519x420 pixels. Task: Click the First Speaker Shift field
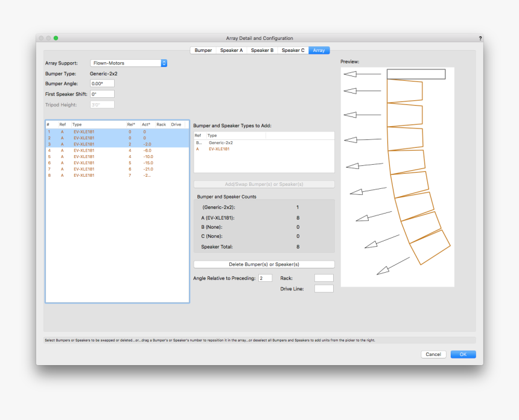pos(101,94)
